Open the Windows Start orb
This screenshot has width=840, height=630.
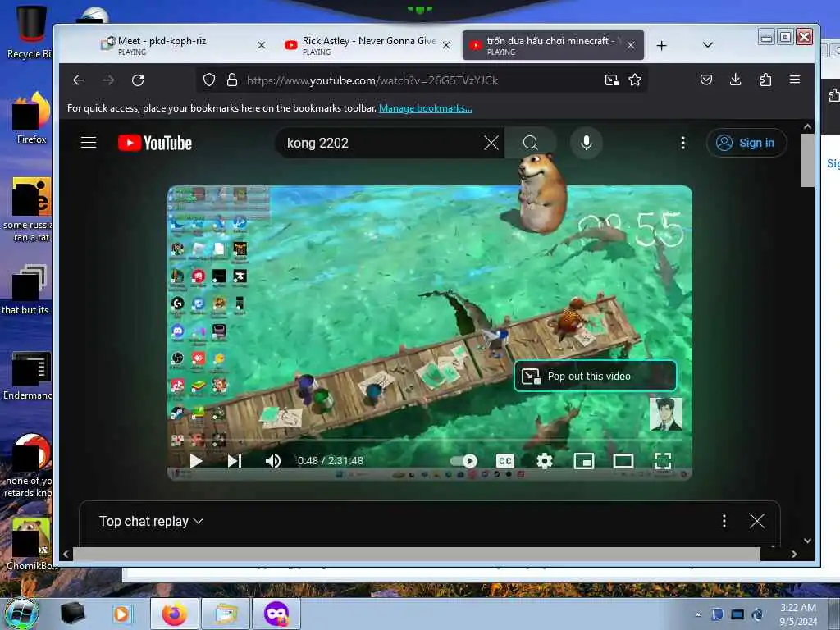pyautogui.click(x=21, y=613)
